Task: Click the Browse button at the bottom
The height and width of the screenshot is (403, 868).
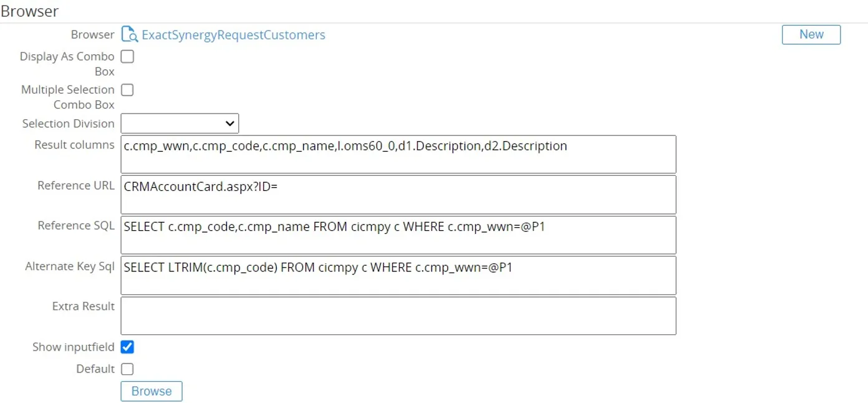Action: (151, 391)
